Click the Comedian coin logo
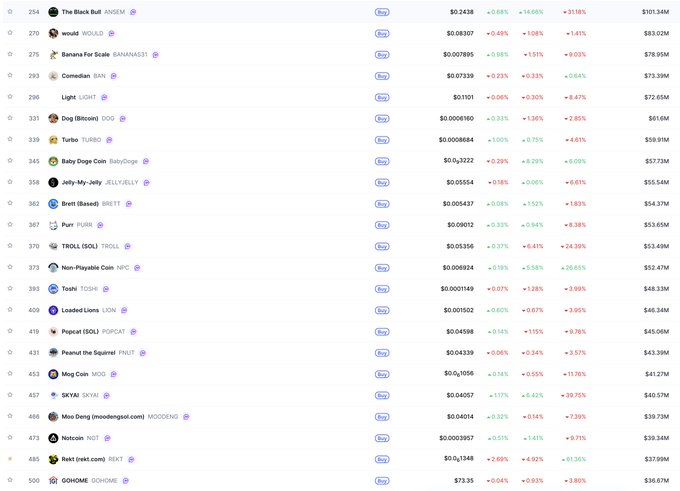The width and height of the screenshot is (680, 491). tap(53, 76)
